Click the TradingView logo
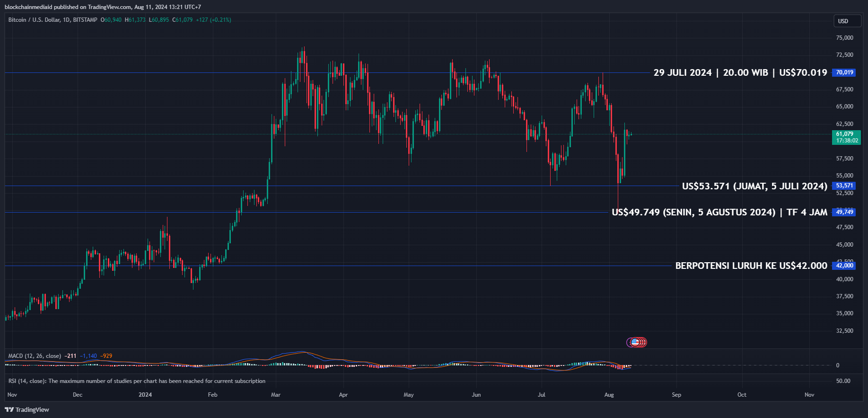 27,409
